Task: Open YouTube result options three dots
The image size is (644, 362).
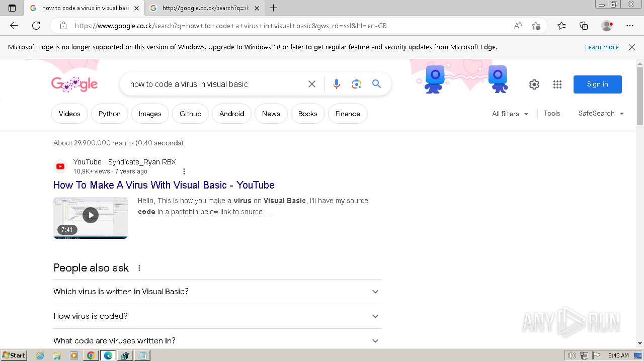Action: [184, 171]
